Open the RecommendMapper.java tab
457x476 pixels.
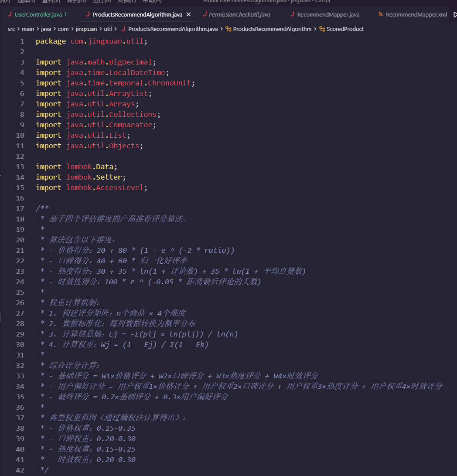(328, 14)
